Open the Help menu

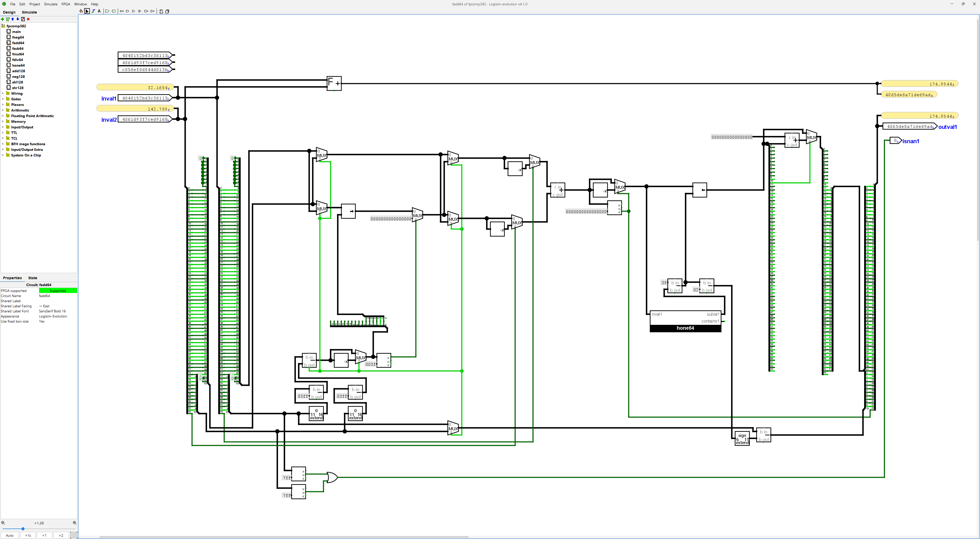tap(95, 4)
